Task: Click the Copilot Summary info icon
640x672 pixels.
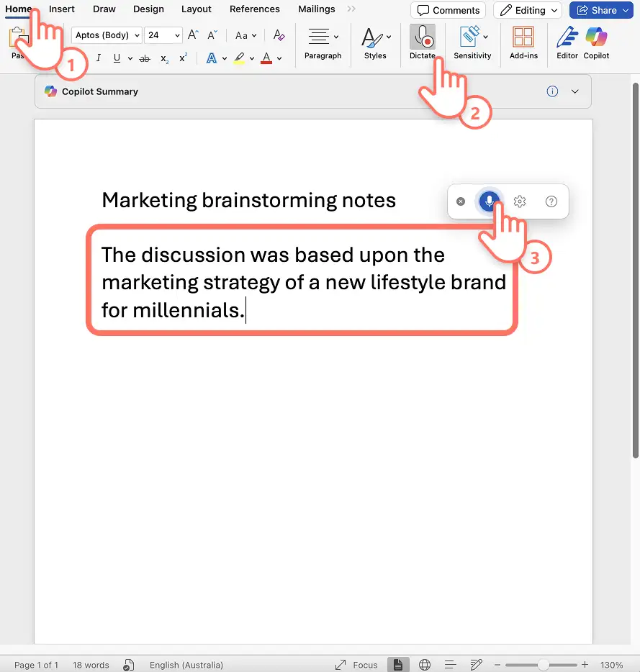Action: click(x=552, y=91)
